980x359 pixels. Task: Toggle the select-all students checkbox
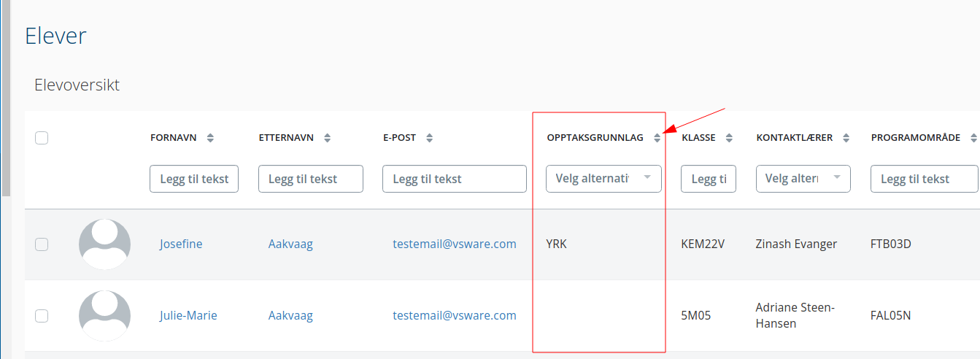[42, 138]
